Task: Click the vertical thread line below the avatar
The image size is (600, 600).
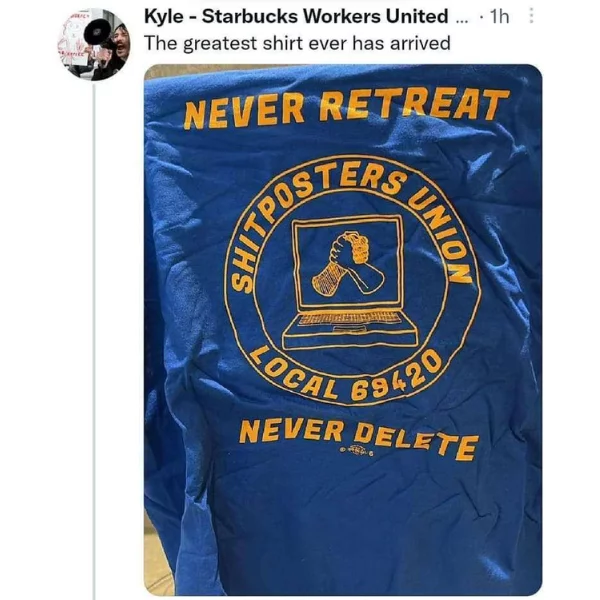Action: coord(94,341)
